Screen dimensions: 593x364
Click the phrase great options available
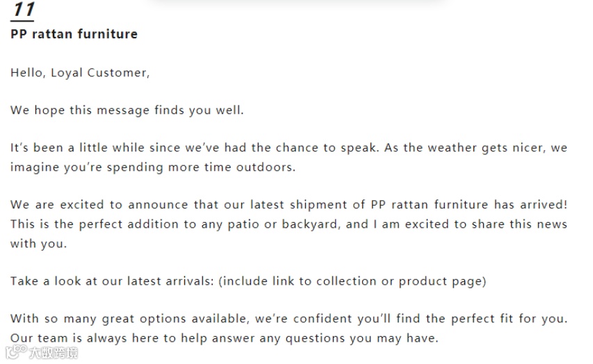(174, 319)
